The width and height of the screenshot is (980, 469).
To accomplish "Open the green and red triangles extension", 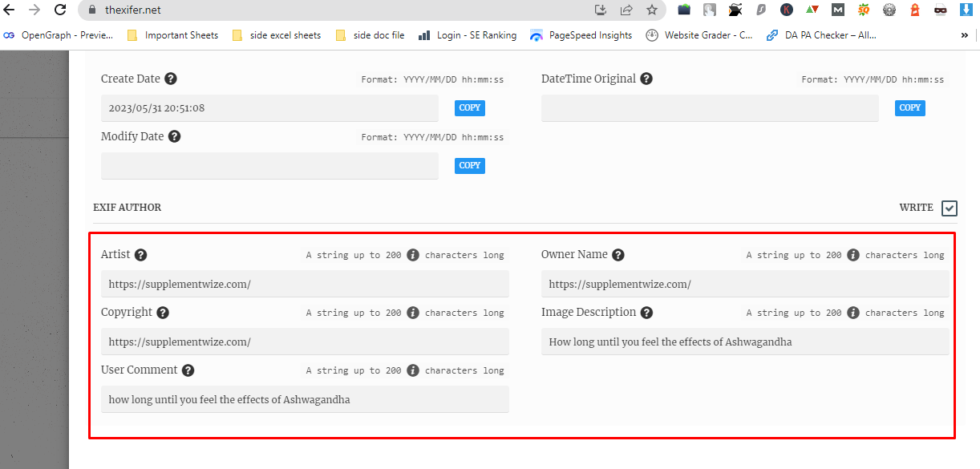I will tap(812, 10).
